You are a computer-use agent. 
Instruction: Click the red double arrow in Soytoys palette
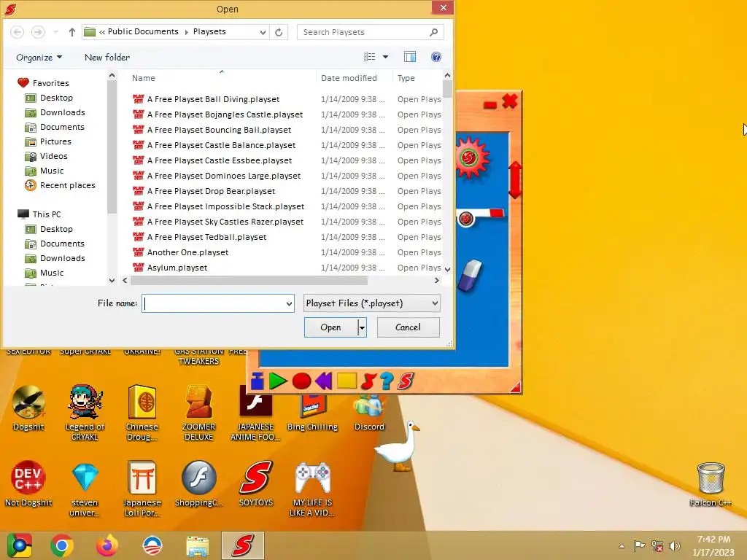pyautogui.click(x=515, y=180)
